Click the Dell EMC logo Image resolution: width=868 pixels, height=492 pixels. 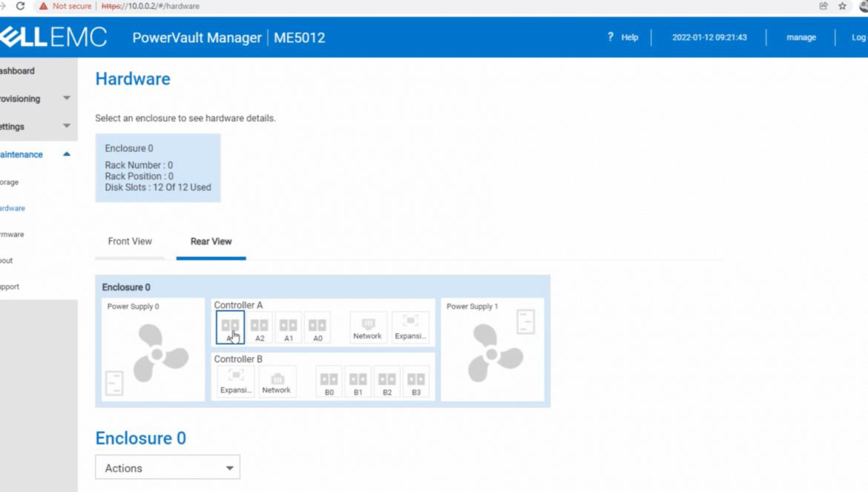(53, 37)
